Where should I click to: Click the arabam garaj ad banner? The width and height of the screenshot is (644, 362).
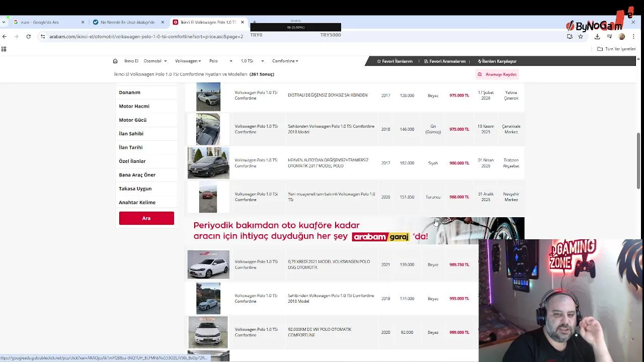click(356, 231)
